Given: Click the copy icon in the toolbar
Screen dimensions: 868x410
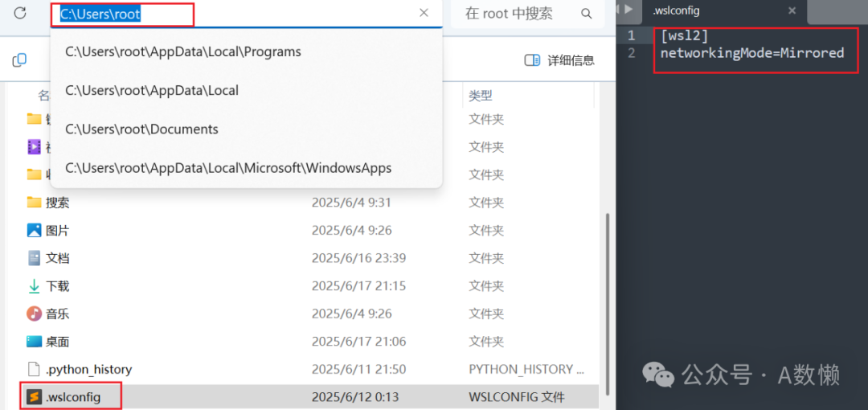Looking at the screenshot, I should [x=19, y=59].
